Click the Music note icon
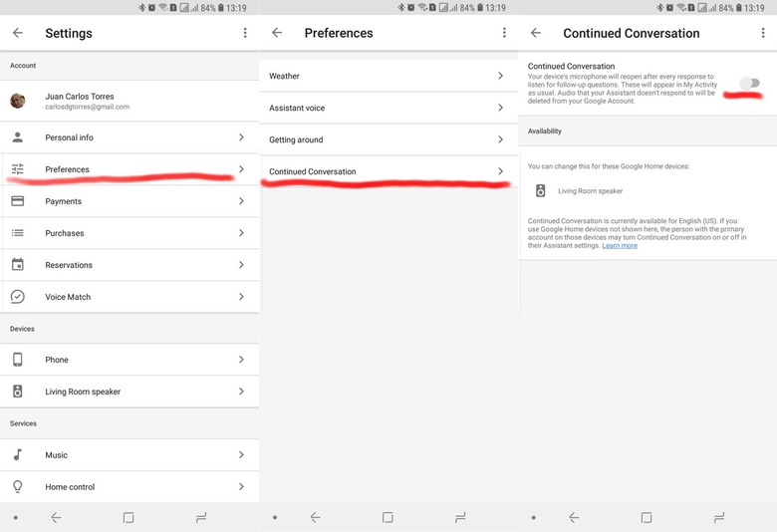 pos(18,454)
